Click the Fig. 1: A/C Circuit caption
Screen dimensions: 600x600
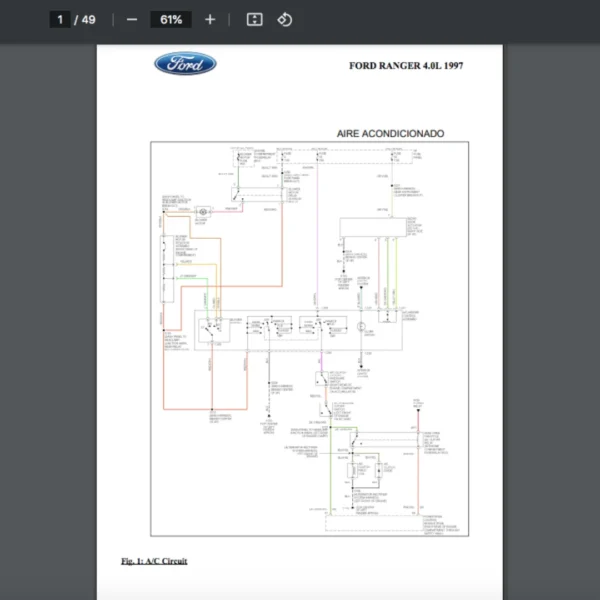(154, 561)
